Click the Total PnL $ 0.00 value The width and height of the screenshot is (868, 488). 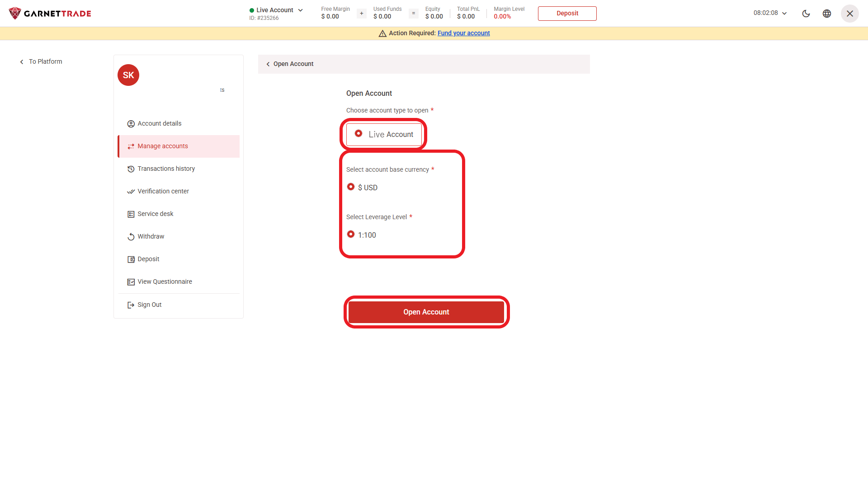(466, 17)
